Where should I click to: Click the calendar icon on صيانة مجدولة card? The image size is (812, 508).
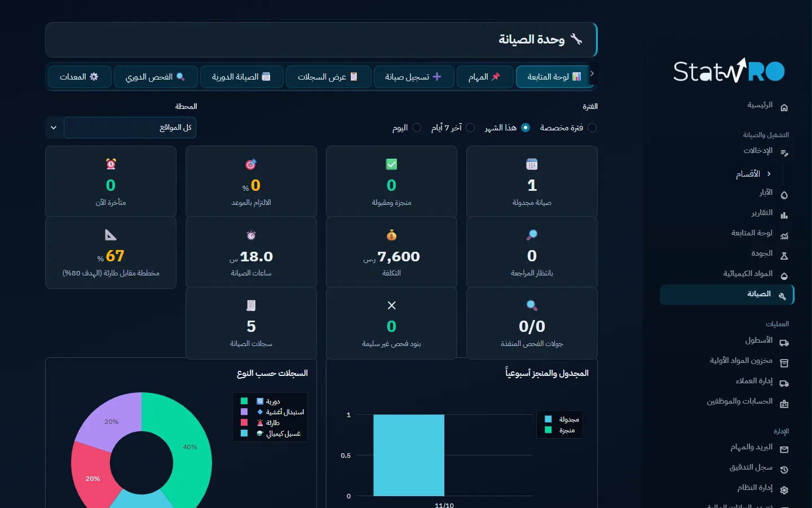(x=532, y=164)
